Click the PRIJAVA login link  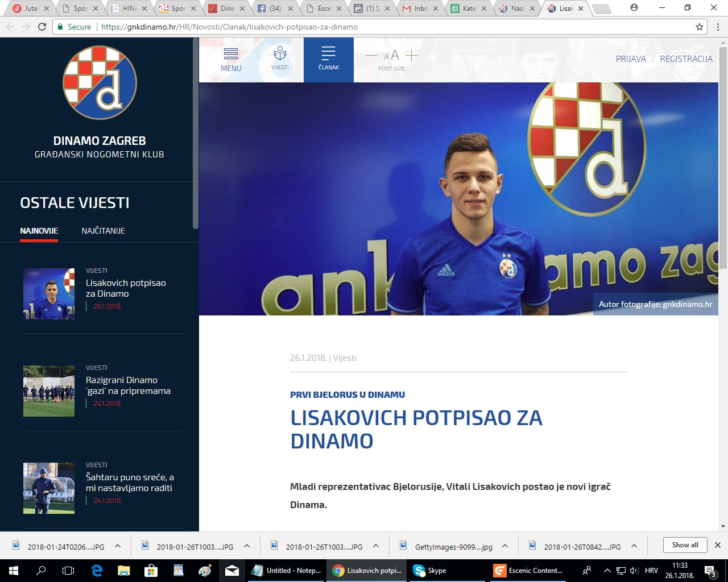[x=631, y=59]
